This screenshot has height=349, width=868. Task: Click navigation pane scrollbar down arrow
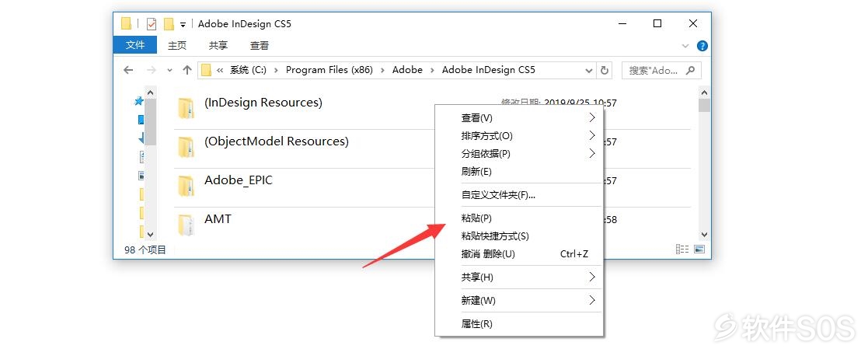click(151, 235)
